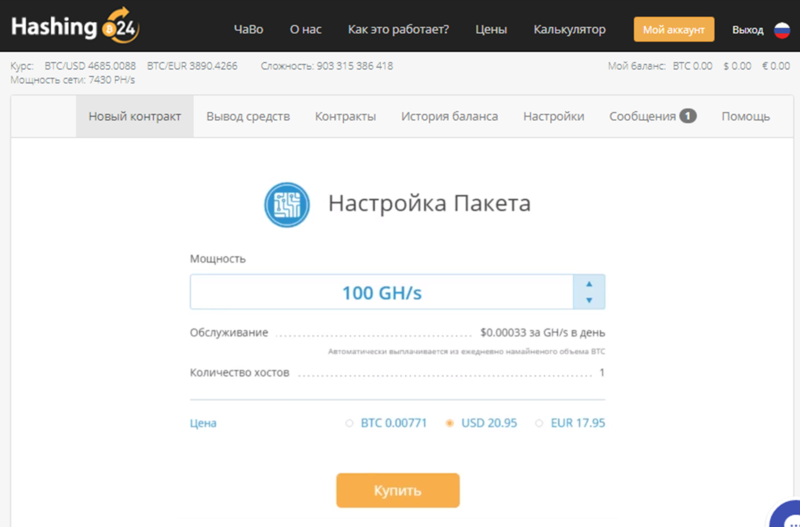Decrease power with the down arrow
Image resolution: width=800 pixels, height=527 pixels.
(x=589, y=300)
